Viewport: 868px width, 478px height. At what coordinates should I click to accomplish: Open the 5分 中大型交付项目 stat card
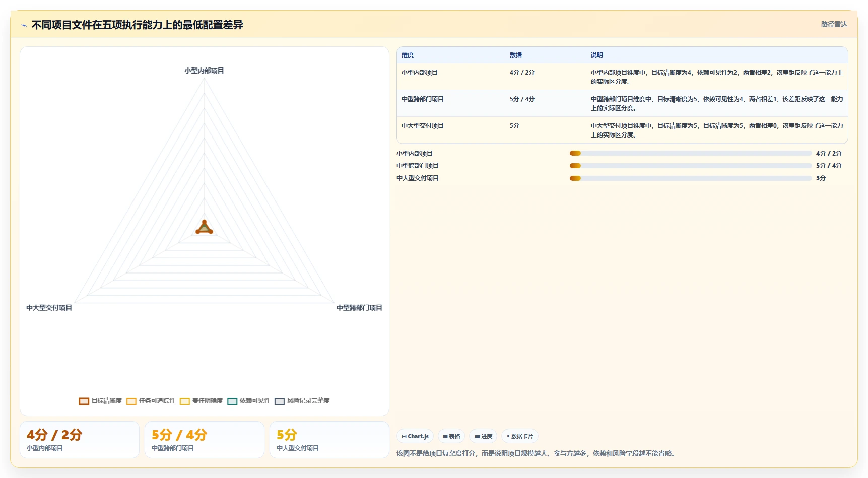(x=329, y=440)
